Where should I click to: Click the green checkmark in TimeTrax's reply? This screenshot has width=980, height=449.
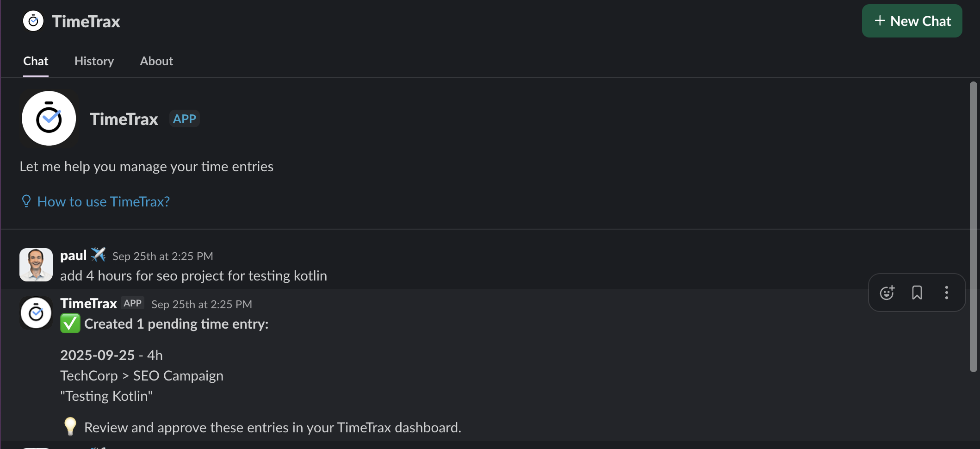click(x=70, y=324)
